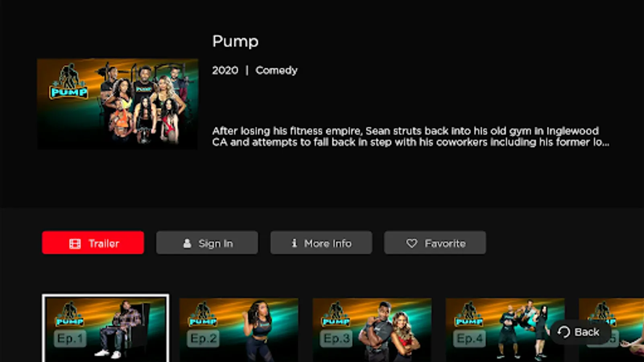Image resolution: width=644 pixels, height=362 pixels.
Task: Click the circular arrow Back icon
Action: click(x=564, y=332)
